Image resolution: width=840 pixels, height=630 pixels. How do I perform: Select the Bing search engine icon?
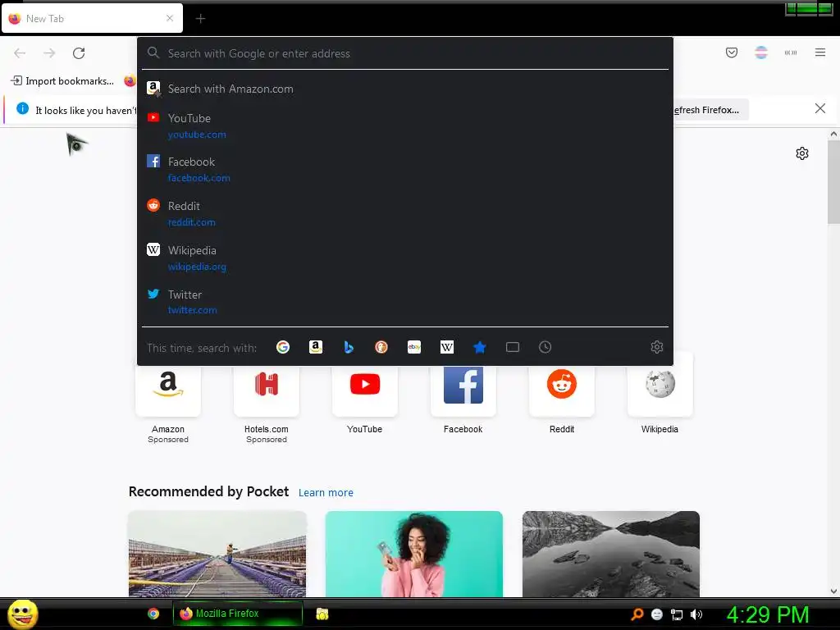348,347
